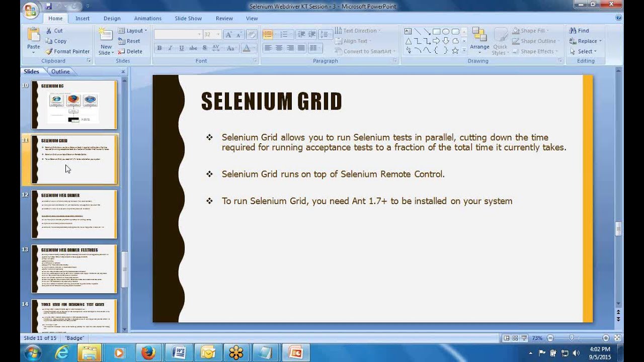This screenshot has width=644, height=362.
Task: Click the Format Painter brush
Action: [x=49, y=51]
